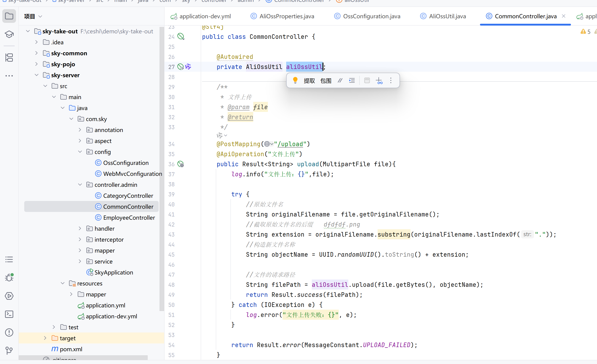Close the CommonController.java tab

[x=564, y=16]
